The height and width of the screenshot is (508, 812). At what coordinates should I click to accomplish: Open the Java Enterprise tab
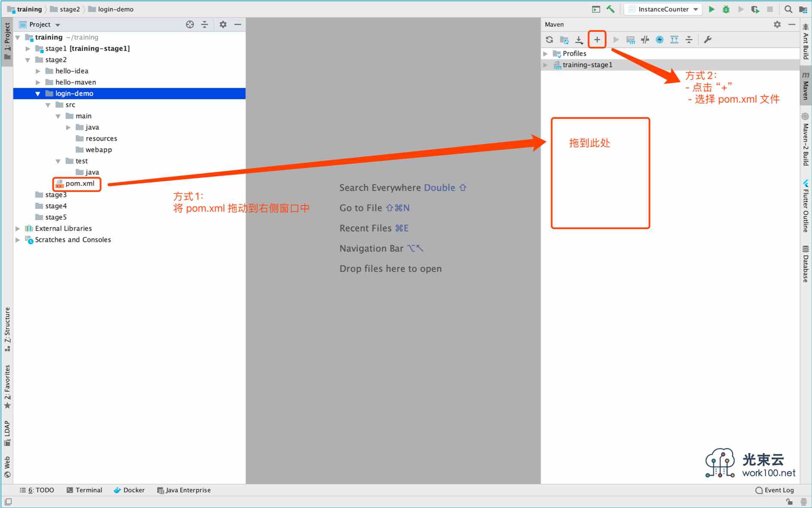(184, 490)
